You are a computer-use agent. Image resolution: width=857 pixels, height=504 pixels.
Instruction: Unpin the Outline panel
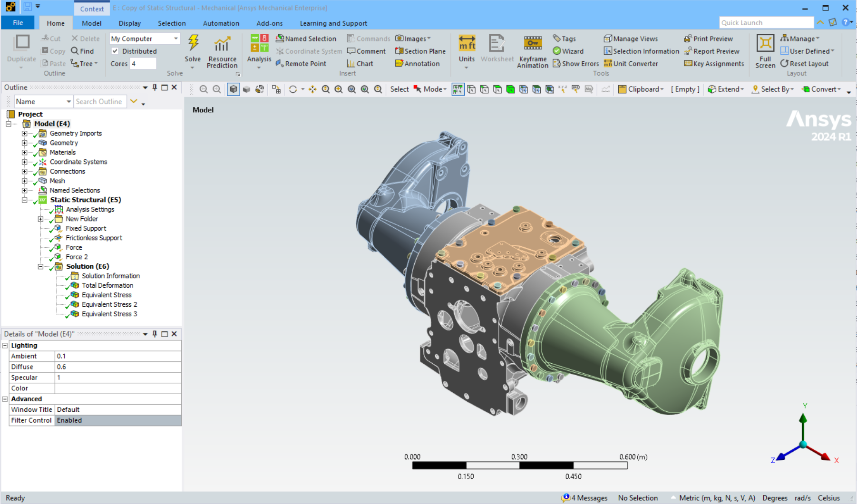(154, 87)
